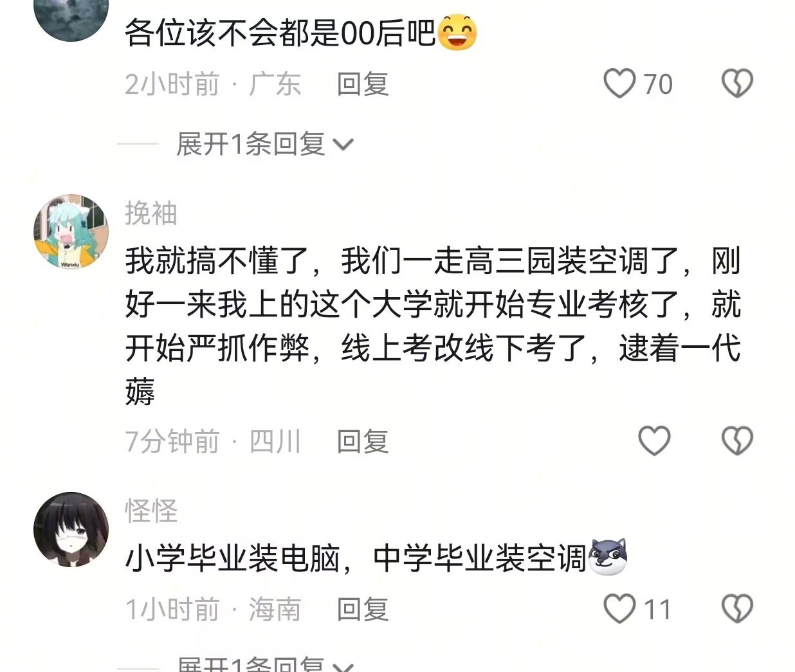Screen dimensions: 795x672
Task: Like the 00后 comment with 70 likes
Action: pyautogui.click(x=619, y=84)
